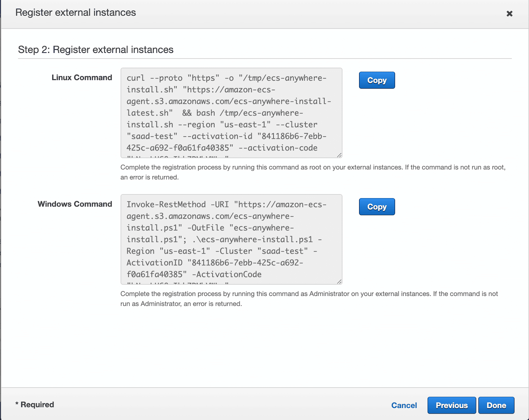Screen dimensions: 529x420
Task: Select the Linux Command text area
Action: click(231, 112)
